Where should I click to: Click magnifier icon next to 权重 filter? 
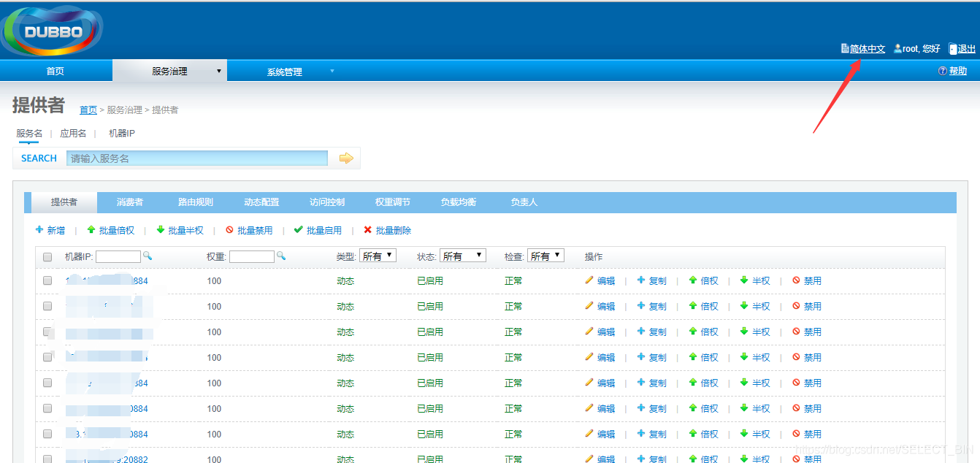281,256
